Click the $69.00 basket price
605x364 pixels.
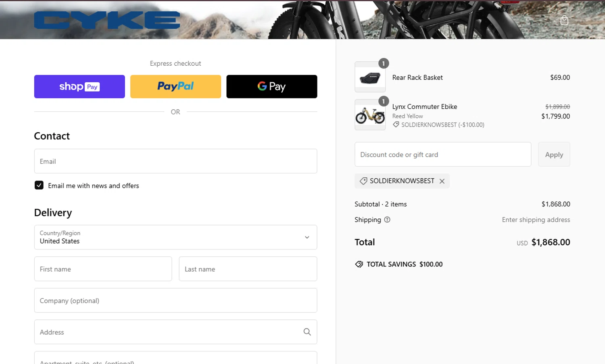click(x=560, y=77)
